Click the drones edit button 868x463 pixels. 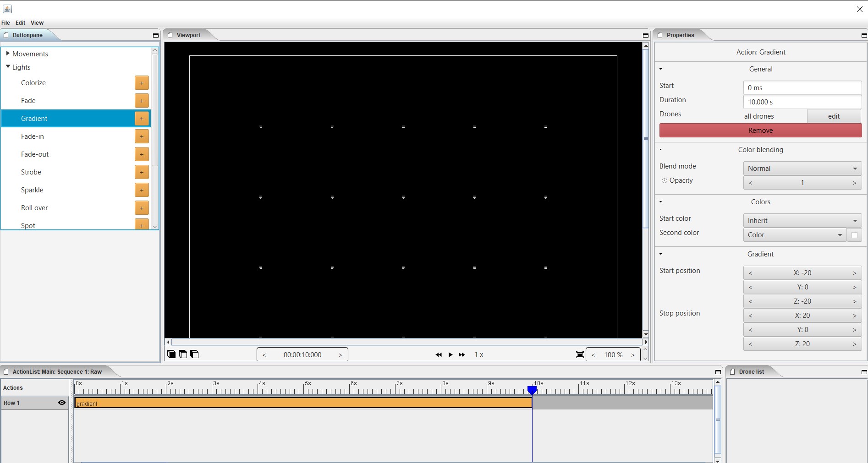pyautogui.click(x=834, y=116)
